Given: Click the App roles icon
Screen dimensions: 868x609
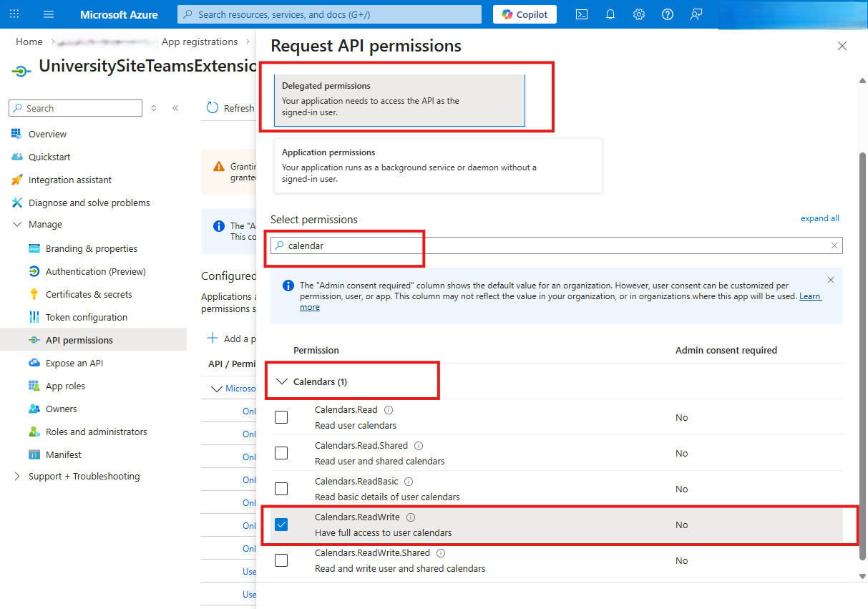Looking at the screenshot, I should [34, 386].
